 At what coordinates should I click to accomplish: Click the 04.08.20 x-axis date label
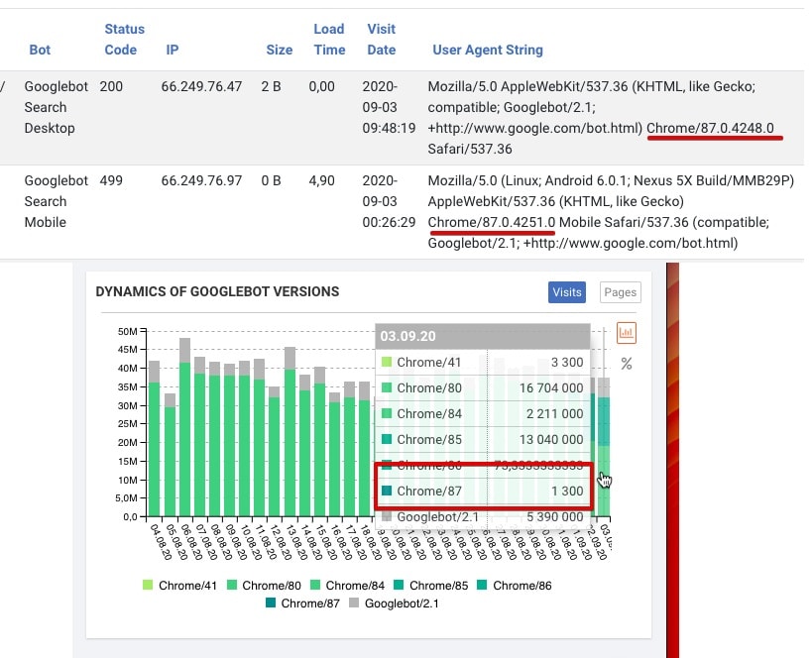tap(161, 541)
